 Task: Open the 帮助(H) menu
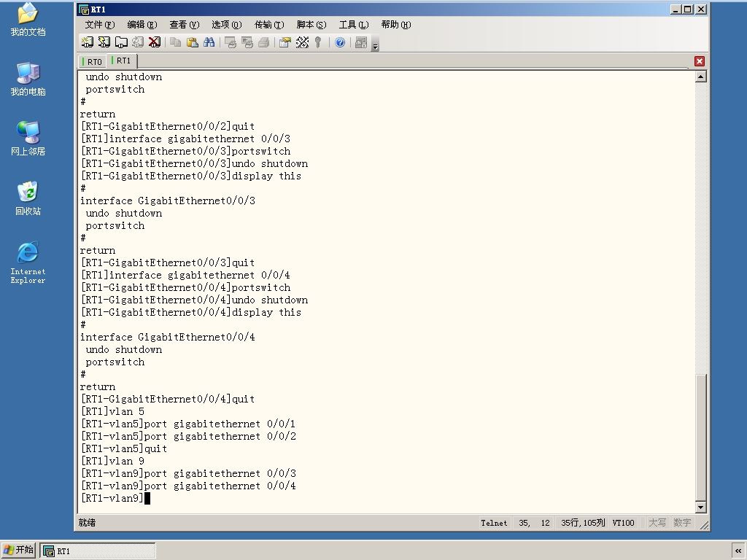(396, 25)
